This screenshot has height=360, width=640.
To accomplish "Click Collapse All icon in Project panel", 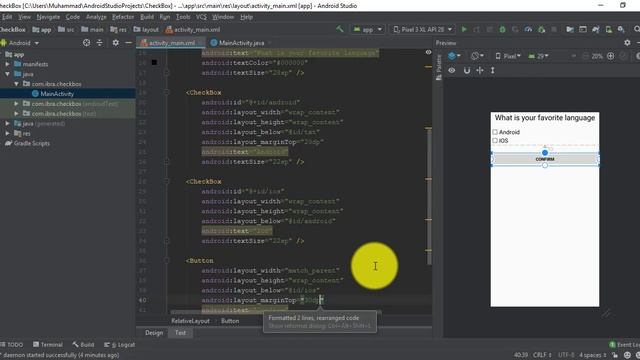I will click(100, 43).
